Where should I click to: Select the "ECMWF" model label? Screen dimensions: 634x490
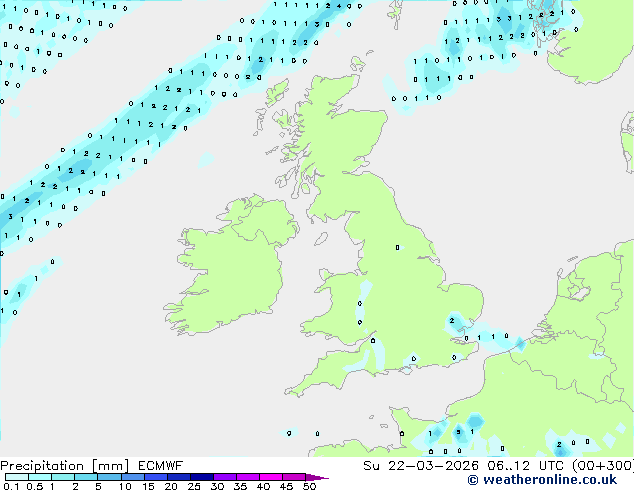coord(161,466)
